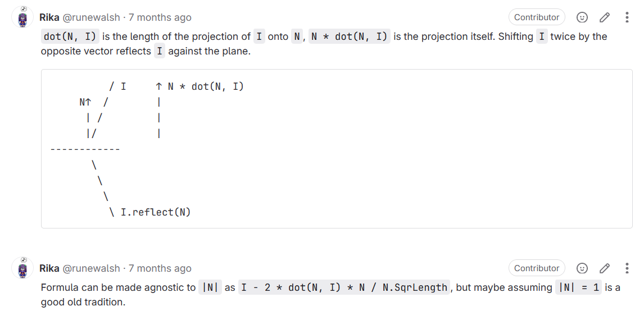The height and width of the screenshot is (320, 644).
Task: Open the second comment's 7 months ago timestamp
Action: [160, 268]
